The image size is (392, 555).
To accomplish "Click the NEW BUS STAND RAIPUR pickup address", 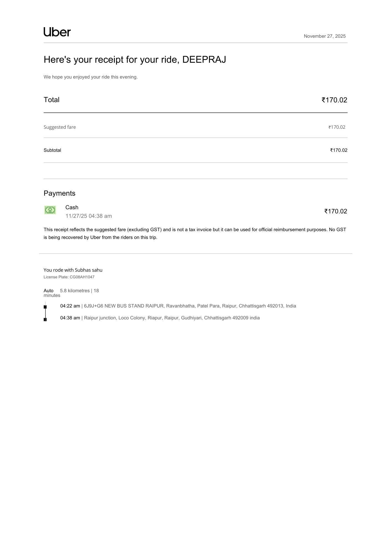I will click(190, 306).
